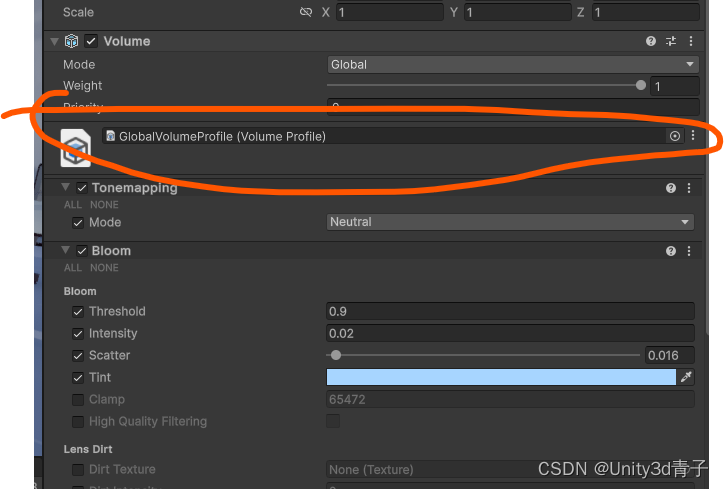The height and width of the screenshot is (489, 724).
Task: Pick Tint color with eyedropper
Action: (686, 377)
